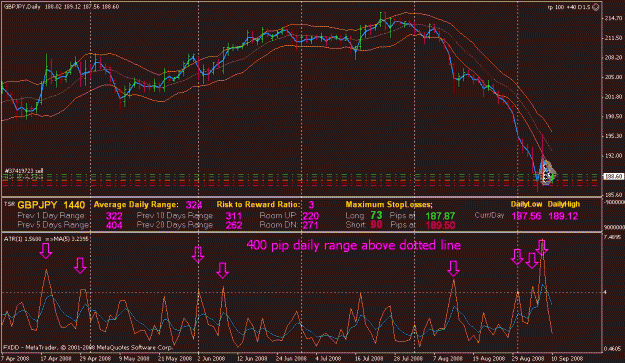625x363 pixels.
Task: Click the 21 May 2008 date label
Action: tap(173, 358)
